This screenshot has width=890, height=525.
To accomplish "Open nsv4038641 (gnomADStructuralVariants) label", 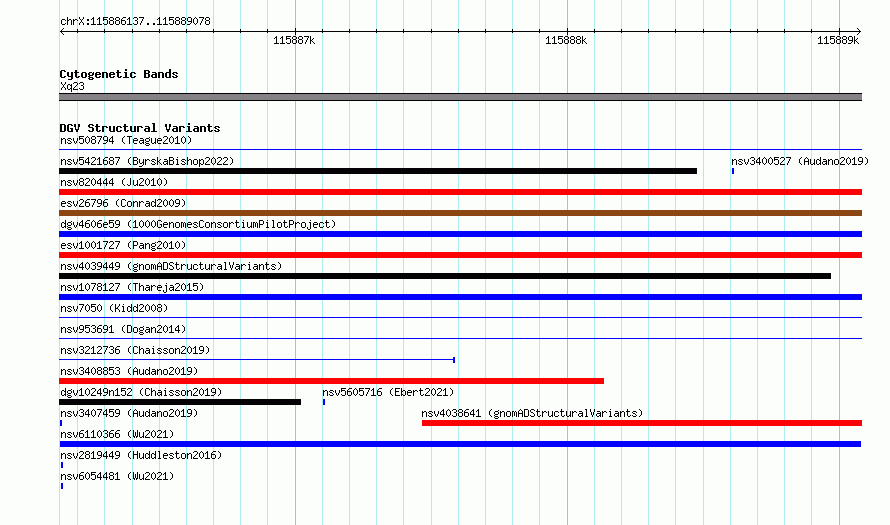I will [x=532, y=413].
